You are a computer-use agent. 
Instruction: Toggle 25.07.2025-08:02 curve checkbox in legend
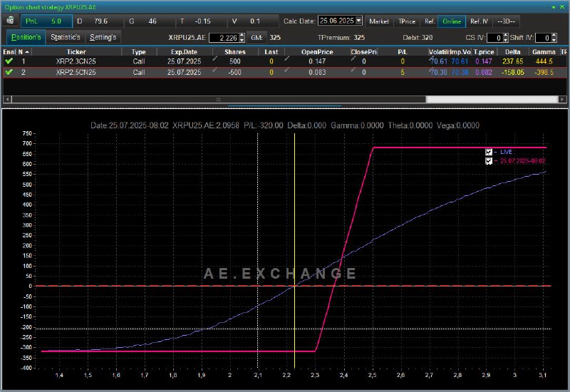point(489,161)
